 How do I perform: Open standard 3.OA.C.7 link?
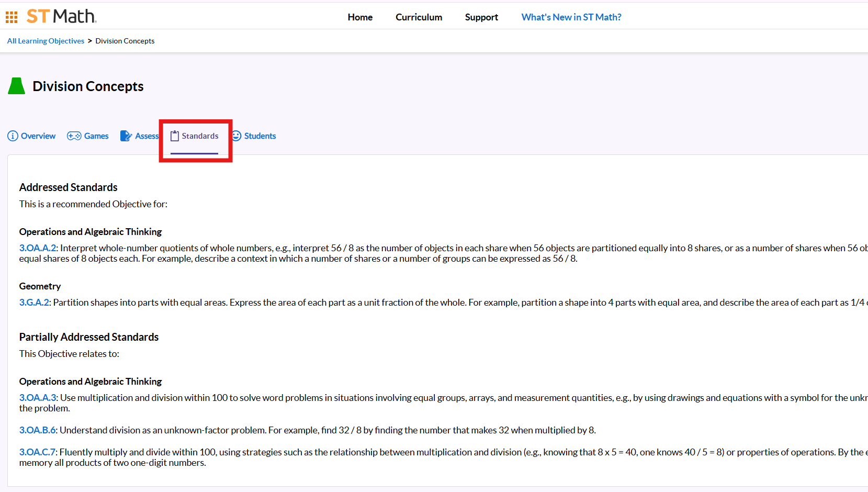click(x=37, y=452)
